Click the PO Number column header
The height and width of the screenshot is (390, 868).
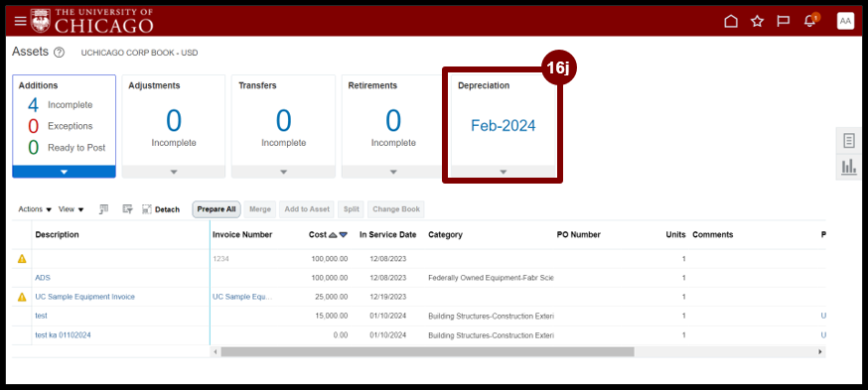tap(578, 234)
